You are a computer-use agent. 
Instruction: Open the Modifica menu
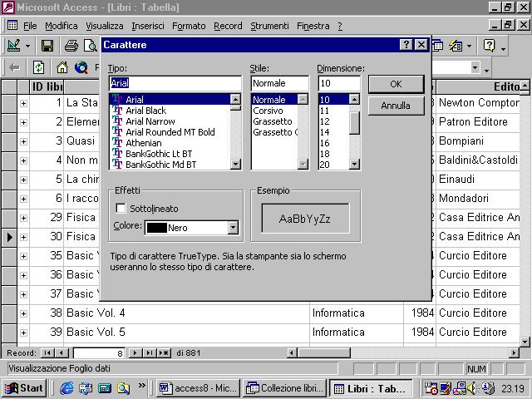[x=61, y=26]
